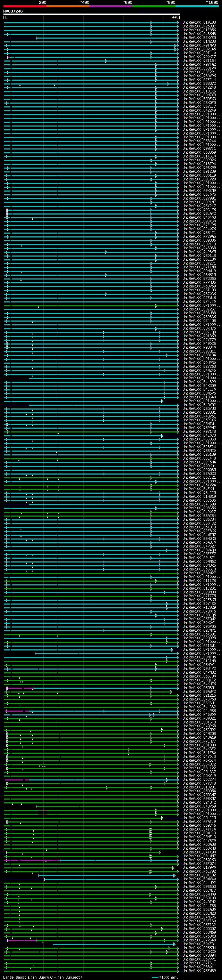The width and height of the screenshot is (222, 980).
Task: Open hit UniRef100_B3N6P5
Action: click(199, 394)
